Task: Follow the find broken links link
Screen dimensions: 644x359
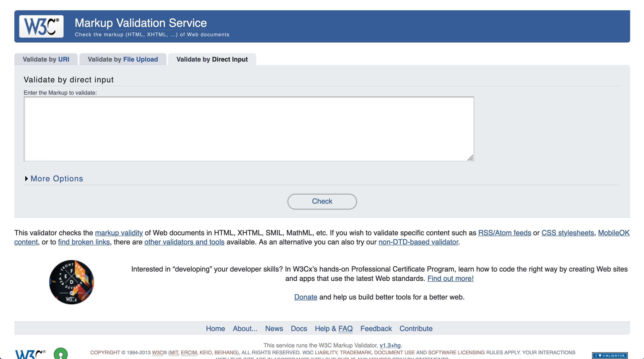Action: pos(84,242)
